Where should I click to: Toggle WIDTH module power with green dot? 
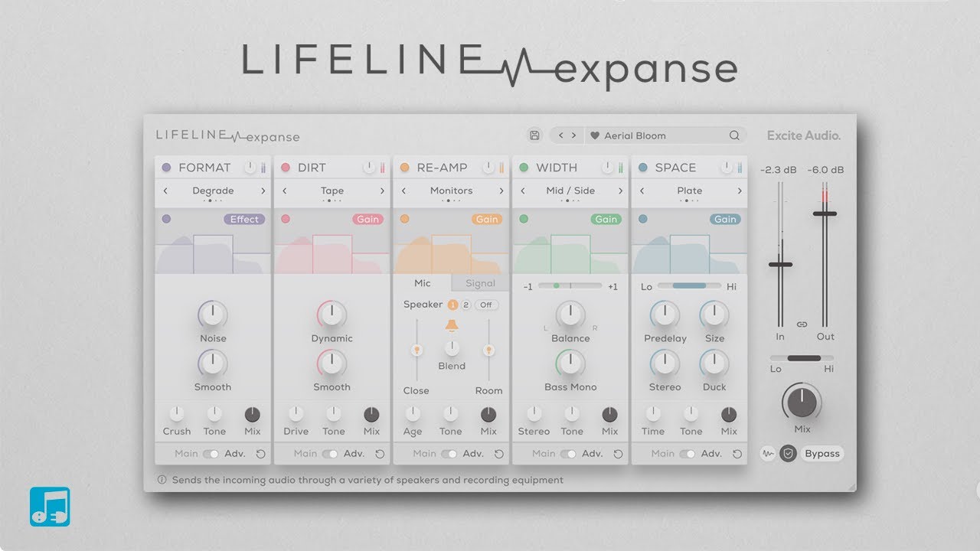[x=524, y=168]
